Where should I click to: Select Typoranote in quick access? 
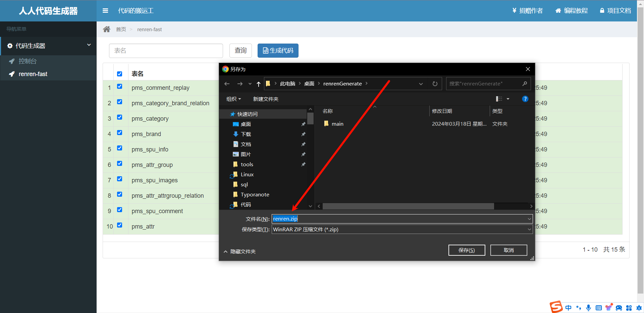pyautogui.click(x=255, y=195)
